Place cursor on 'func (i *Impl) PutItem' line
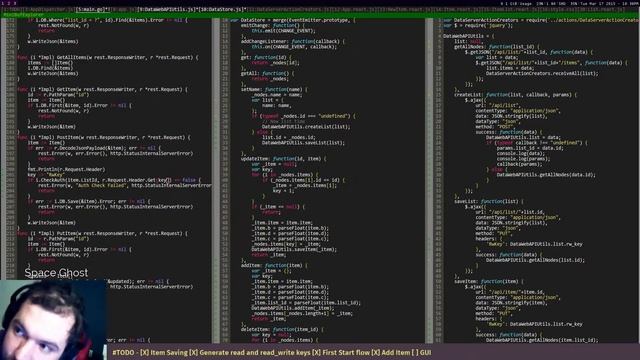 click(102, 233)
